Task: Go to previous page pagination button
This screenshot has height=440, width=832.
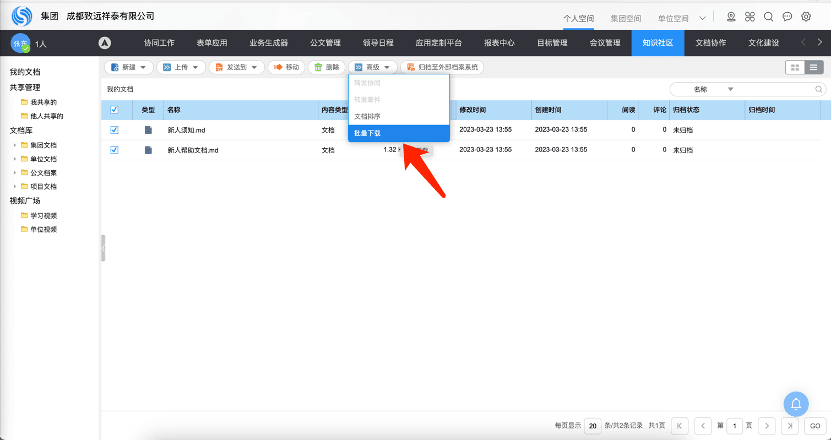Action: [x=703, y=426]
